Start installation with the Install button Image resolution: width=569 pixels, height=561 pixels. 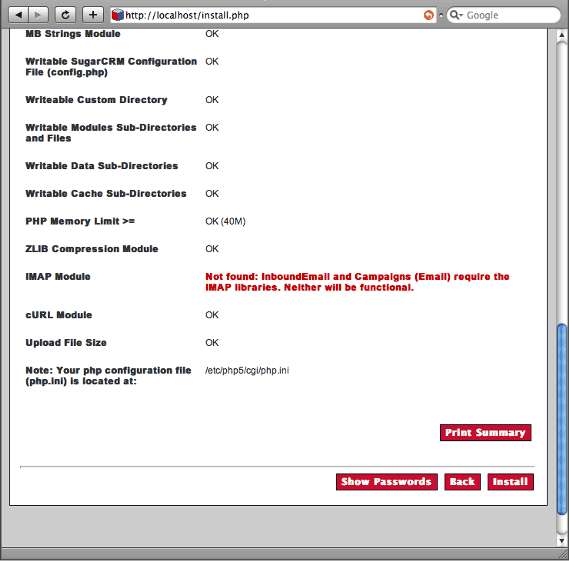[x=510, y=482]
